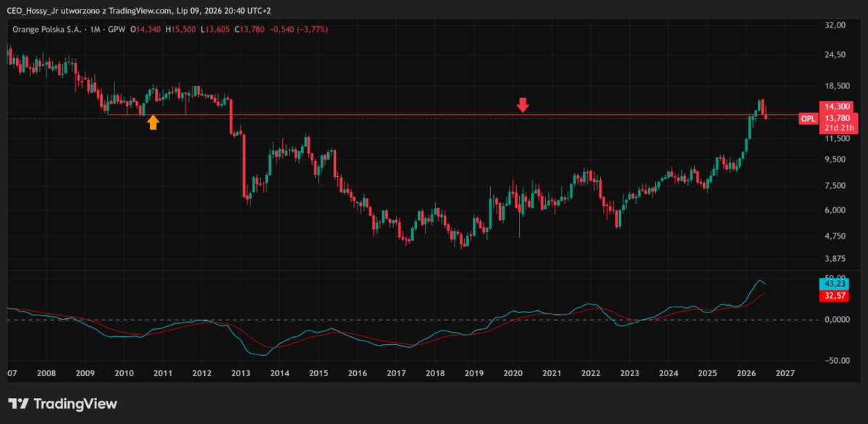
Task: Click the 2026 time axis label
Action: point(747,373)
